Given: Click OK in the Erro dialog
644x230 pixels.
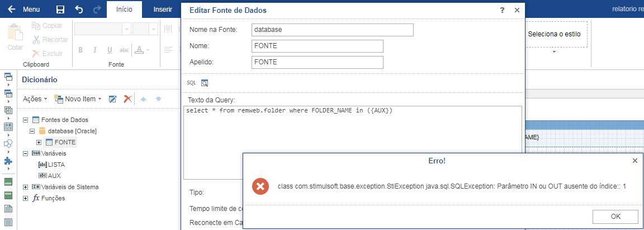Looking at the screenshot, I should (x=615, y=217).
